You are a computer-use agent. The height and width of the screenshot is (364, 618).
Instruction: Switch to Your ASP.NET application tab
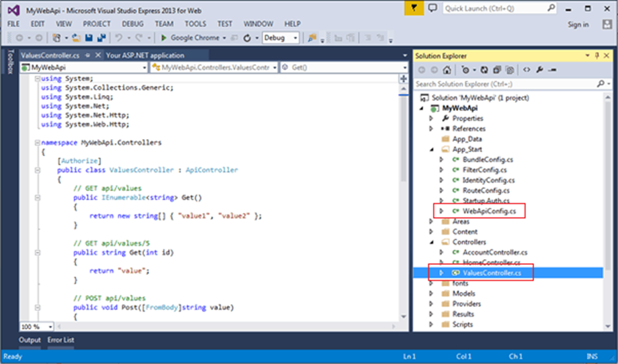click(x=144, y=56)
